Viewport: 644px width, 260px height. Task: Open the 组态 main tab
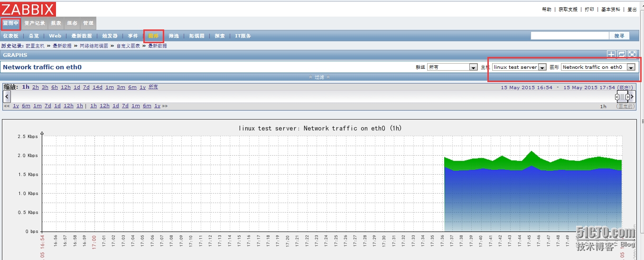tap(72, 23)
